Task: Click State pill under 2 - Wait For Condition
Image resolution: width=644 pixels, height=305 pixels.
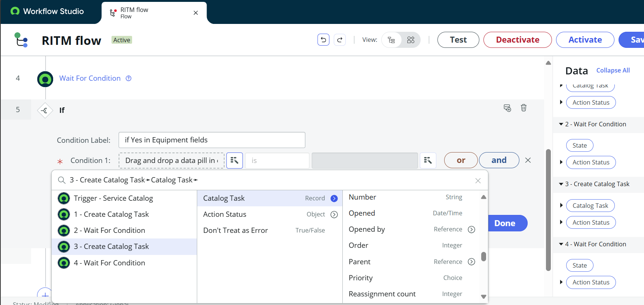Action: (x=580, y=145)
